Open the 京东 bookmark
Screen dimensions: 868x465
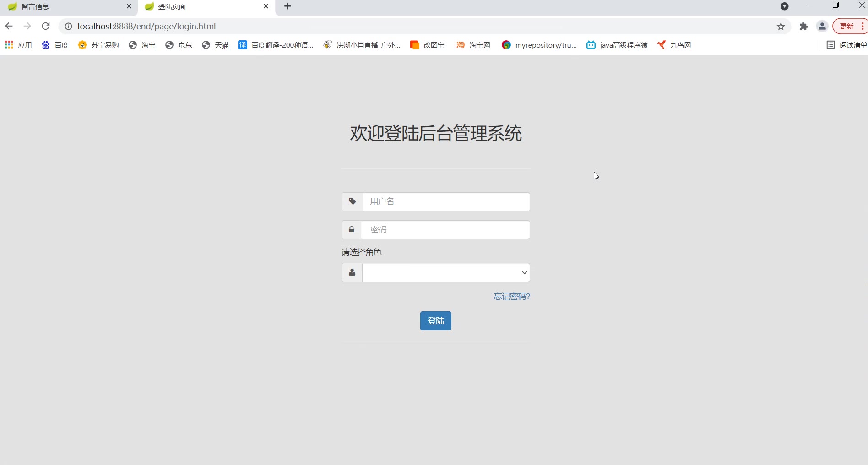pos(179,45)
